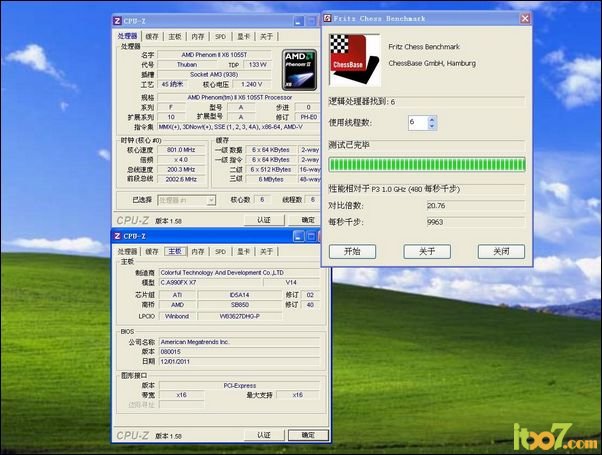The width and height of the screenshot is (602, 455).
Task: Click the Z title icon of the CPU-Z processor window
Action: pos(118,20)
